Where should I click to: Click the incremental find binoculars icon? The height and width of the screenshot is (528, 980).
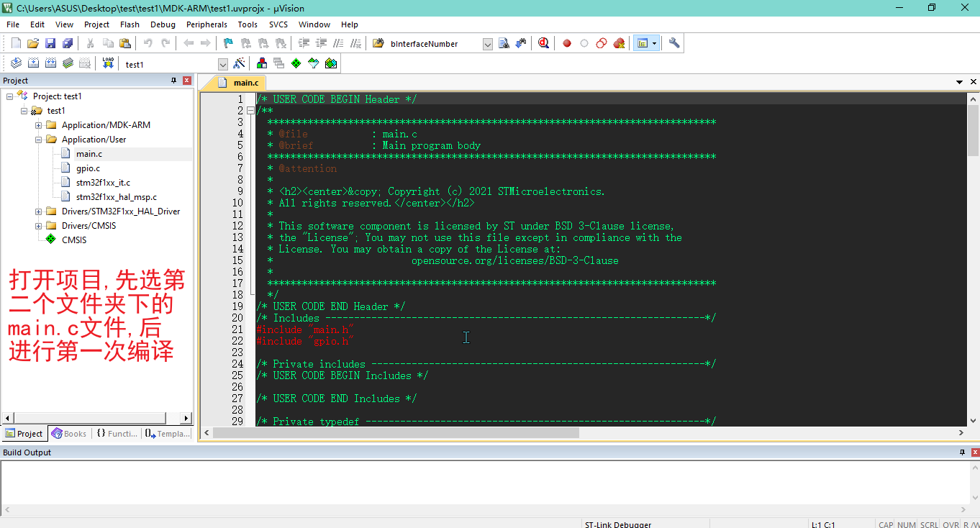click(x=521, y=43)
